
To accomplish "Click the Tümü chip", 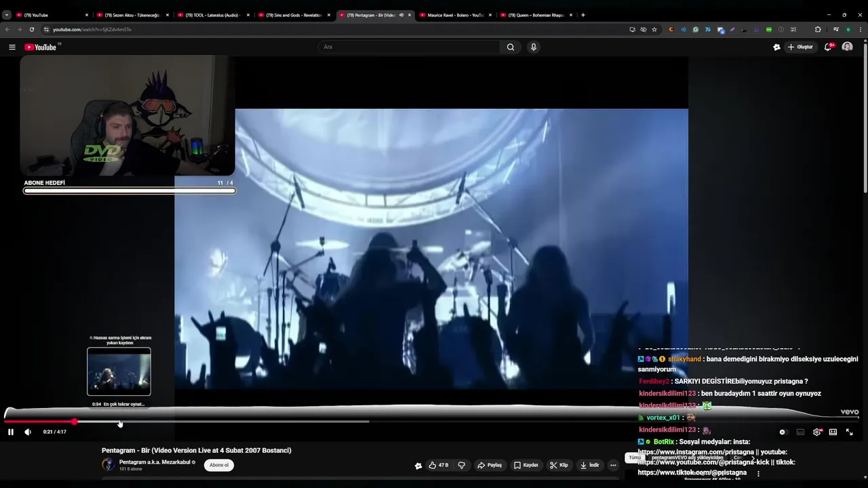I will [634, 457].
